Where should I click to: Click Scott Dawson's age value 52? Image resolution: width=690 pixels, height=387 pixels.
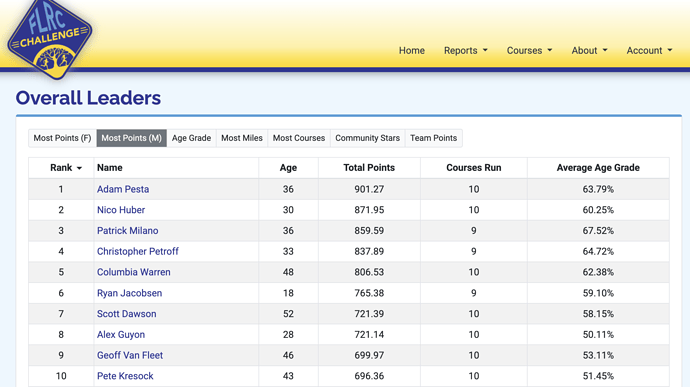[x=288, y=314]
